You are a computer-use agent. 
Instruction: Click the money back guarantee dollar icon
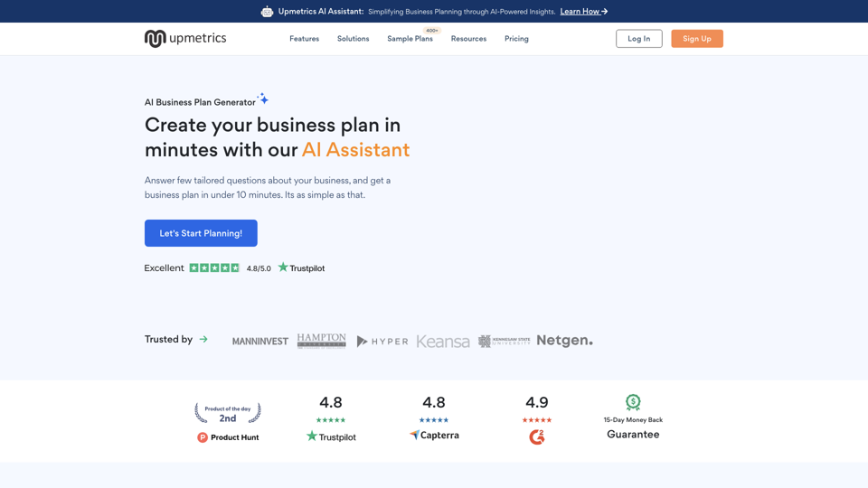coord(633,402)
